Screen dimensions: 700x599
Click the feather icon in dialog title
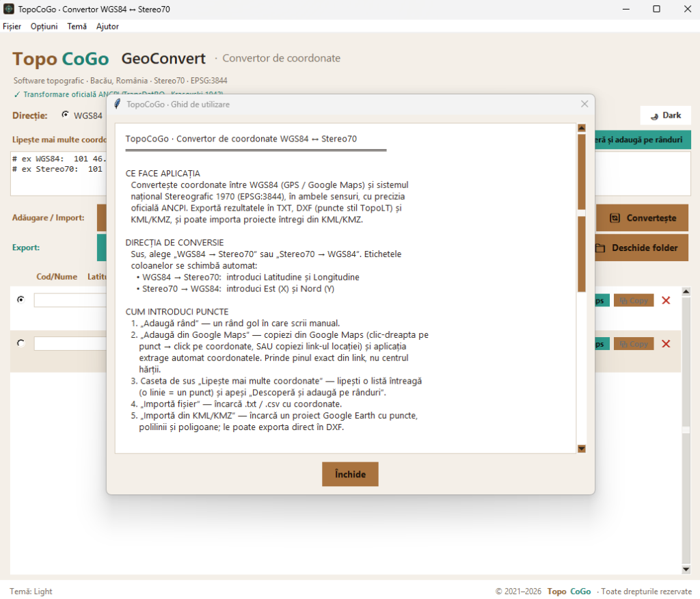click(118, 104)
